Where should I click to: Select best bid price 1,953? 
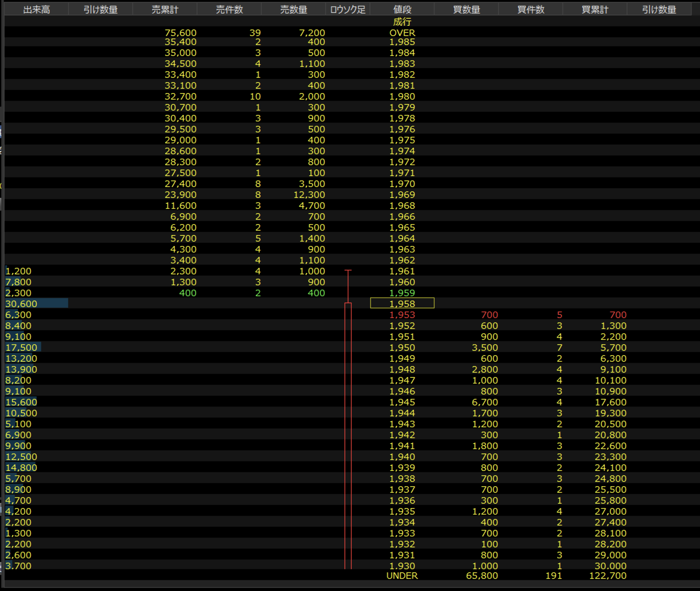coord(402,314)
